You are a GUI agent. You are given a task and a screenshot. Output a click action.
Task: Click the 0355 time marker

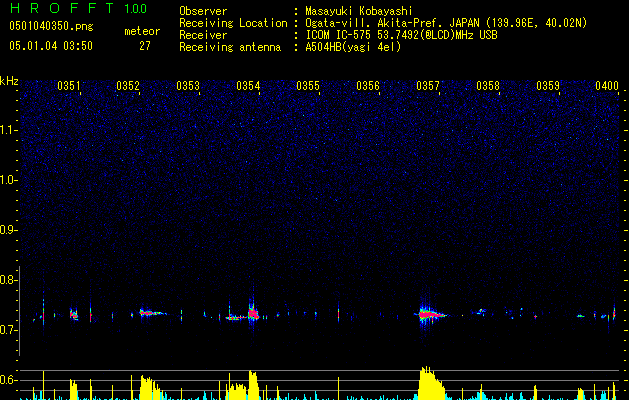(308, 86)
